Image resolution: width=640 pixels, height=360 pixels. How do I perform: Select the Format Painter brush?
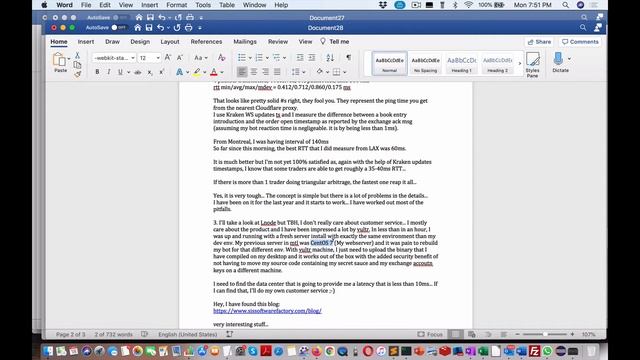77,74
